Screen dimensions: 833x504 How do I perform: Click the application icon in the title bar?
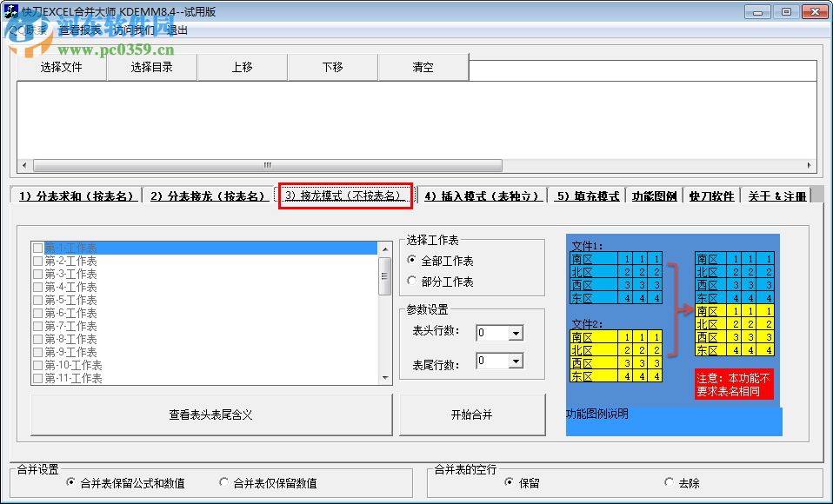click(10, 10)
